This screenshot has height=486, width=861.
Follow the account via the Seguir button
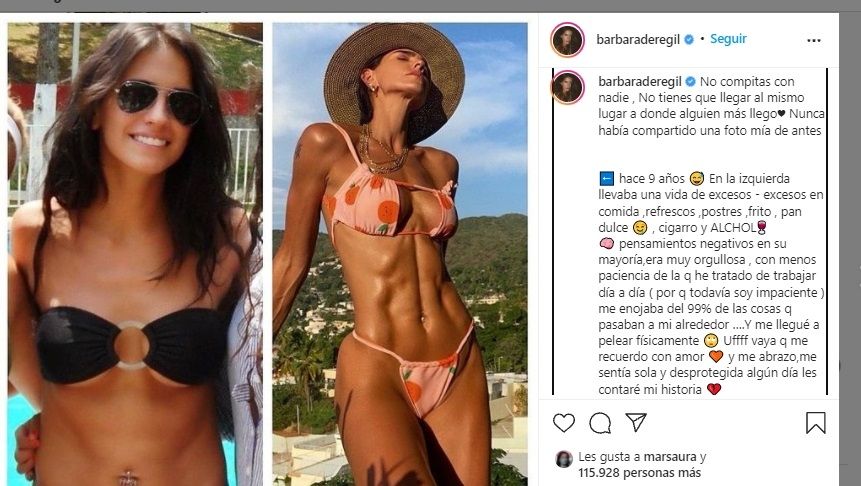(728, 39)
